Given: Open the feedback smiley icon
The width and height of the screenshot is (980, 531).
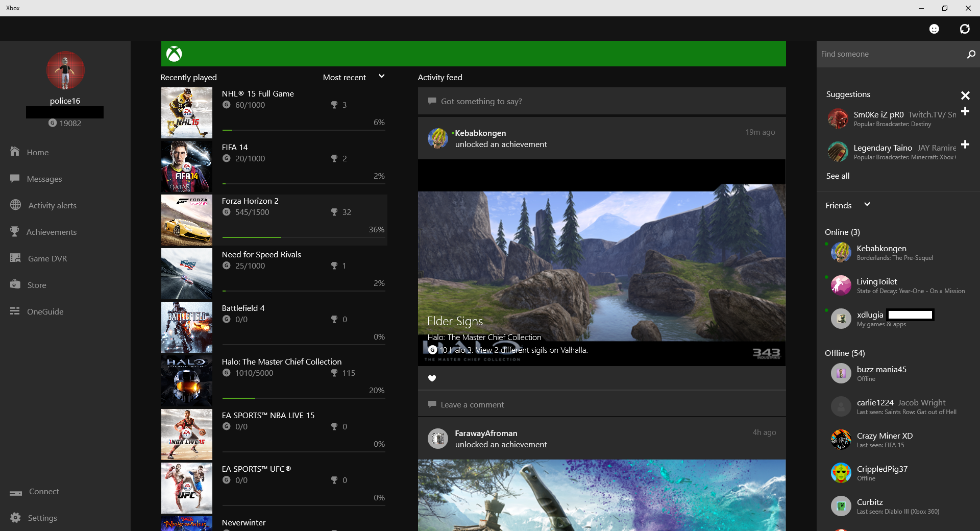Looking at the screenshot, I should (x=934, y=29).
